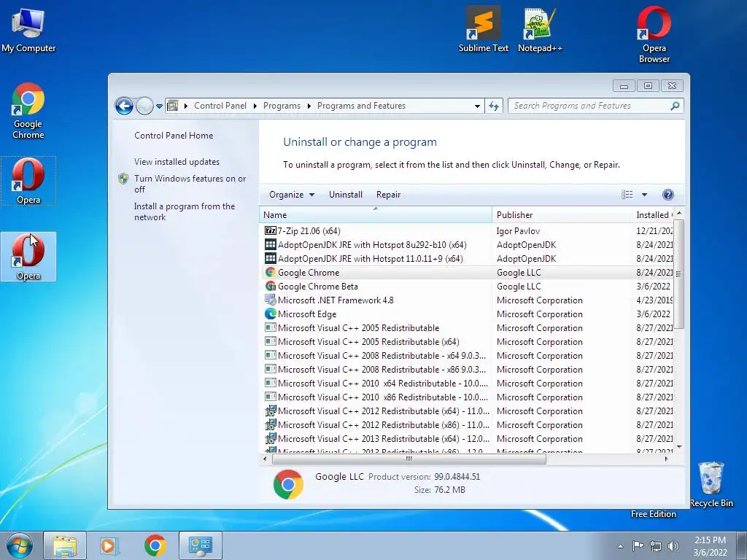Click the search magnifier icon
The image size is (747, 560).
coord(675,106)
